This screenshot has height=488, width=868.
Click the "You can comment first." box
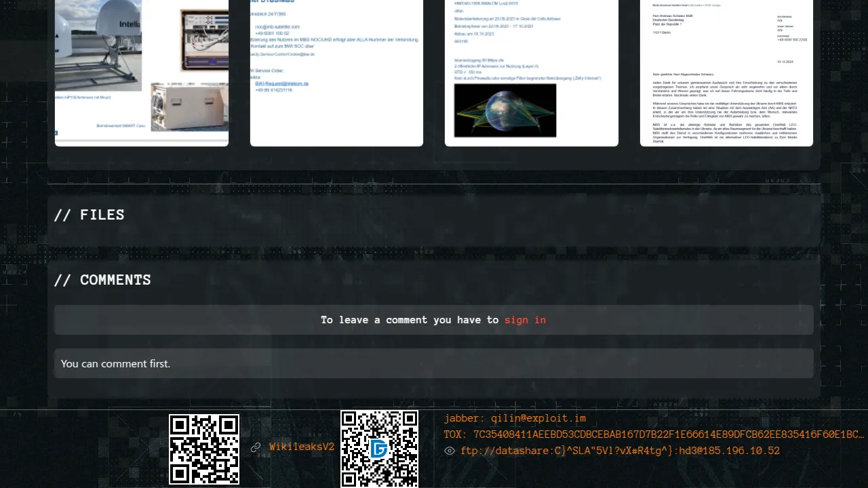[x=433, y=364]
